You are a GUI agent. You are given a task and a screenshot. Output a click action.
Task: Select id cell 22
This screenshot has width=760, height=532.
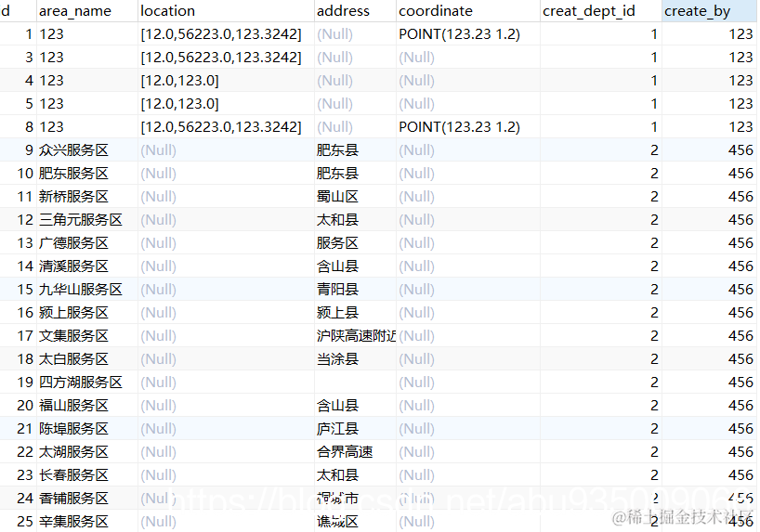[x=25, y=452]
